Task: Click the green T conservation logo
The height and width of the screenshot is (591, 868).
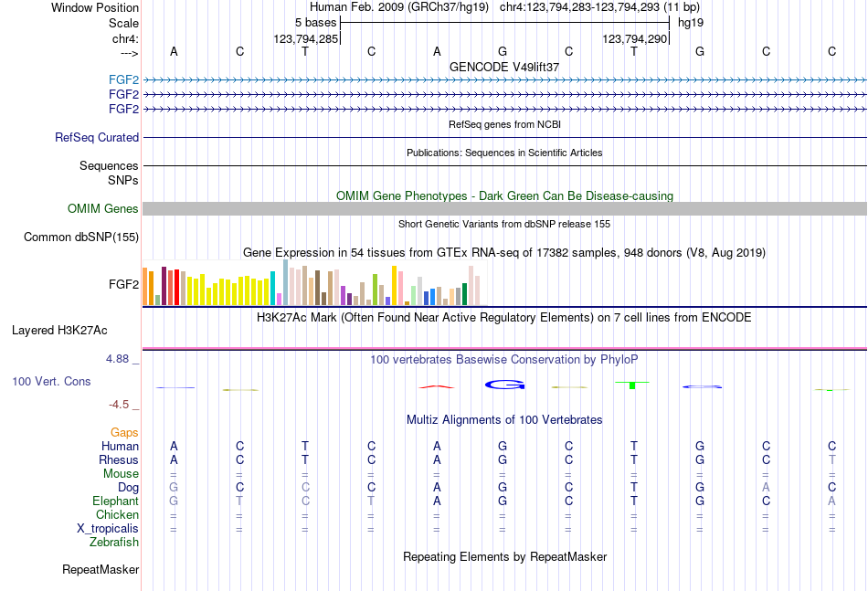Action: [x=632, y=385]
